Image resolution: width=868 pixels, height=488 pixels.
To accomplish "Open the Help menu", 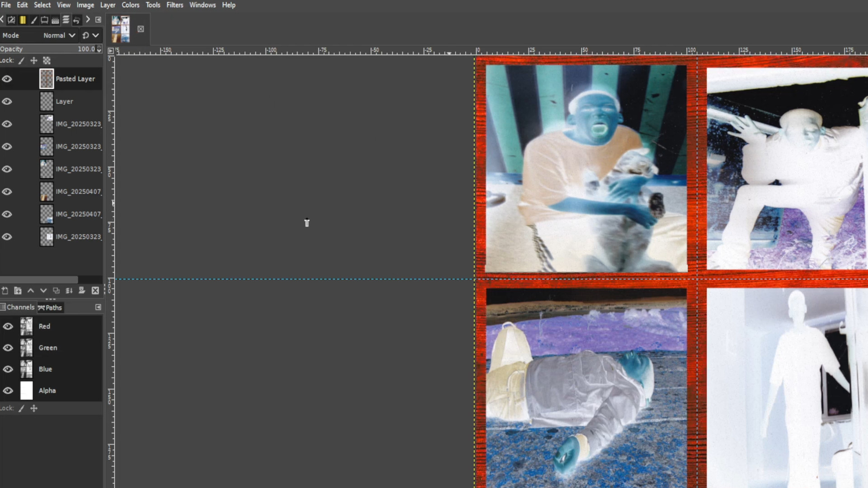I will click(x=229, y=5).
